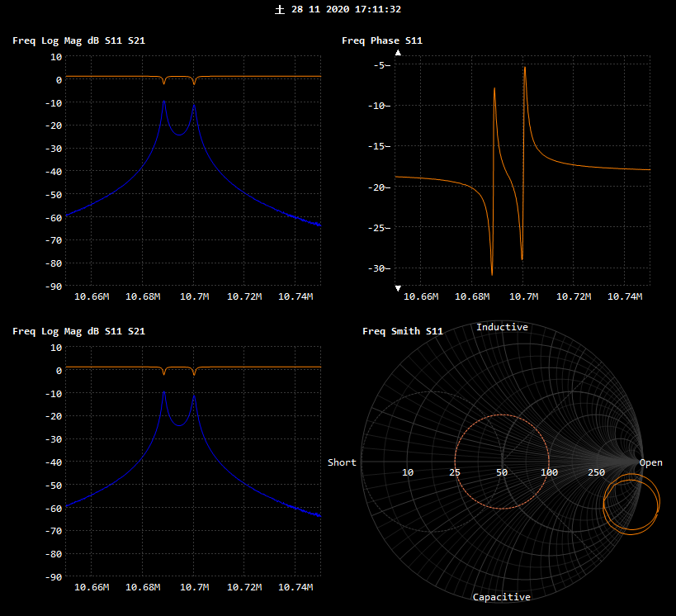Click the 'Capacitive' label on the Smith chart

pyautogui.click(x=501, y=597)
